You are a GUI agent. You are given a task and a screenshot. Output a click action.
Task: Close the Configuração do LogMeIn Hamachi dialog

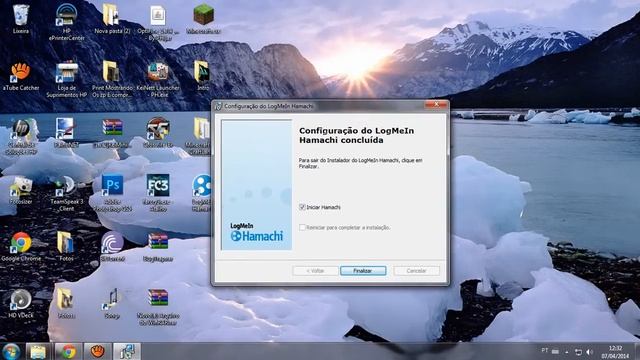pyautogui.click(x=436, y=104)
